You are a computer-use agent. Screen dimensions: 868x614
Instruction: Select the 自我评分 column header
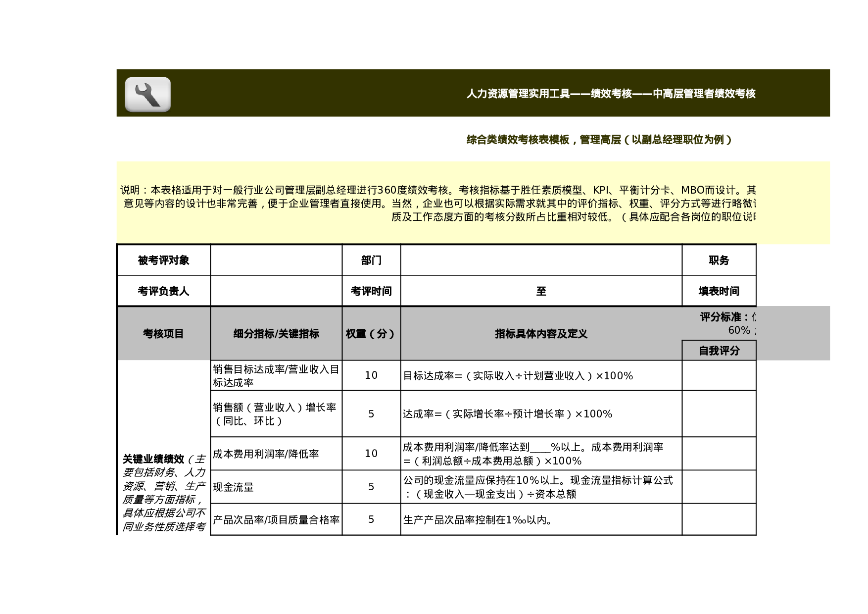pyautogui.click(x=719, y=350)
